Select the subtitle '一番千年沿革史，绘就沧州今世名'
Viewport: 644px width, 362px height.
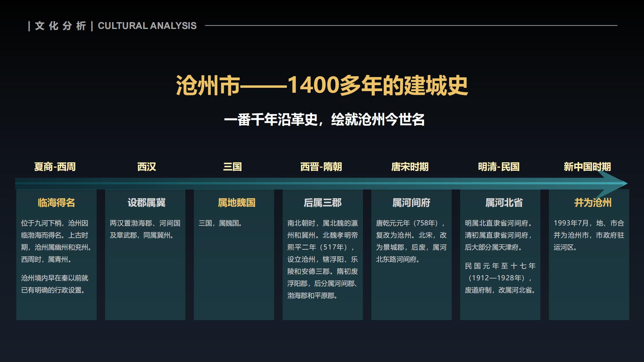[324, 119]
